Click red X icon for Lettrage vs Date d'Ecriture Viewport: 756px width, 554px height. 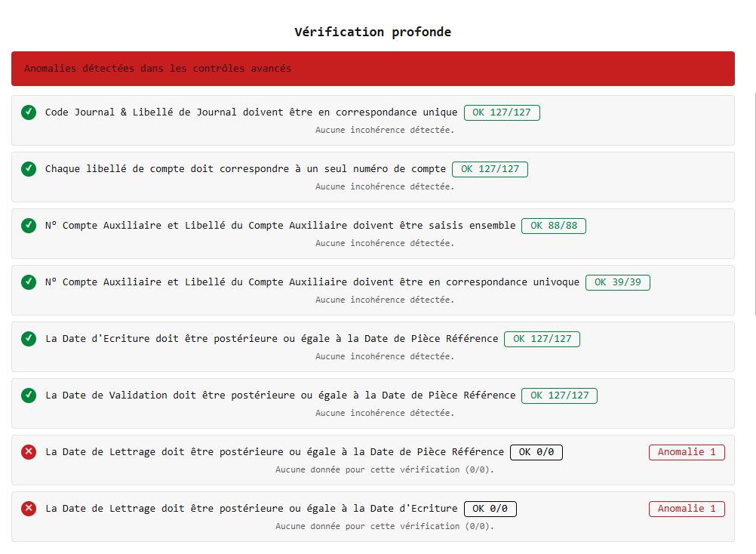(x=29, y=509)
